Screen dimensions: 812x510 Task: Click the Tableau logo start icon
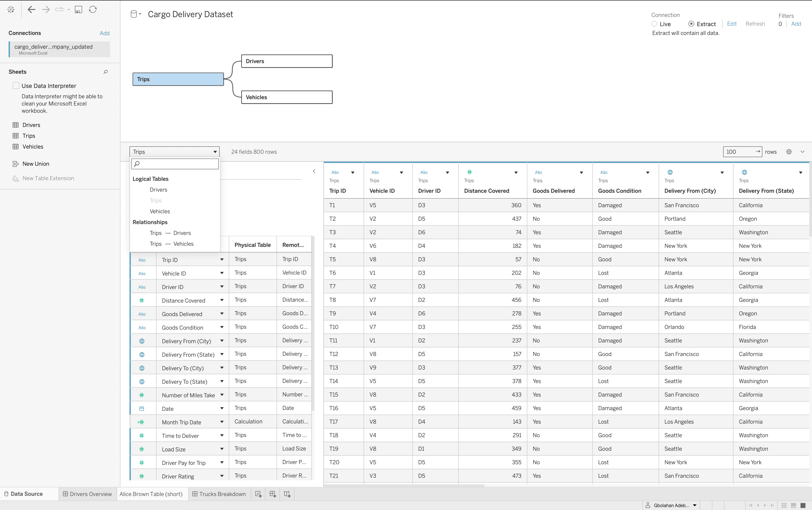coord(11,9)
